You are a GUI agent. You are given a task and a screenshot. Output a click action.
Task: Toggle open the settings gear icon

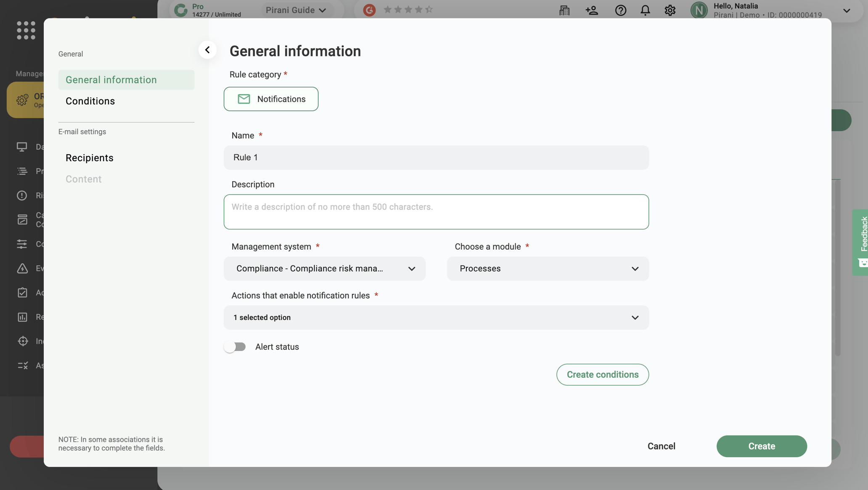click(x=670, y=10)
